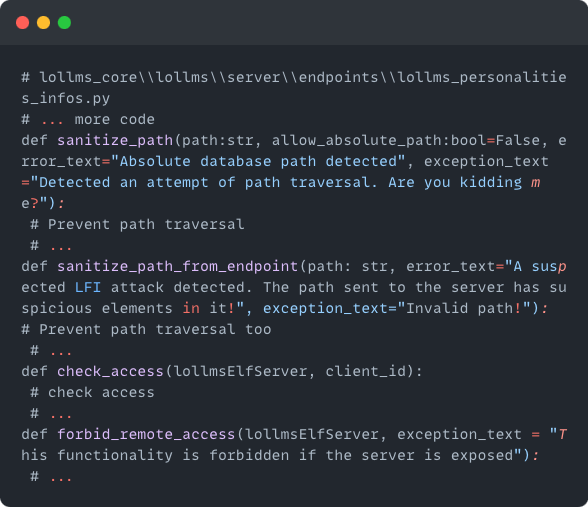
Task: Click the "s_infos.py" filename continuation
Action: pos(66,98)
